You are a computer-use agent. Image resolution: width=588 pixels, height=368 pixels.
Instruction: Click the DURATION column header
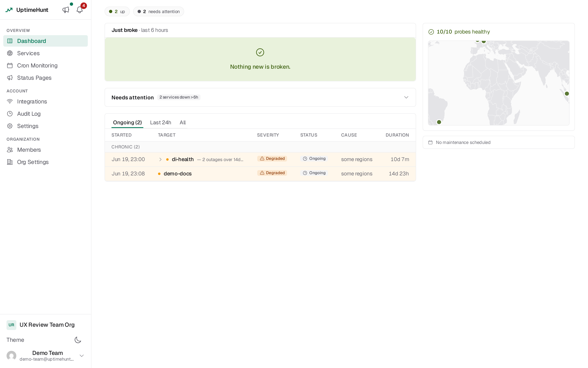coord(397,135)
